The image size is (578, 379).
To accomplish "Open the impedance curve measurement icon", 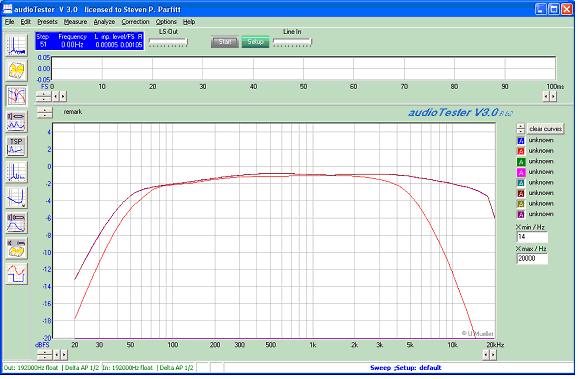I will pos(16,198).
